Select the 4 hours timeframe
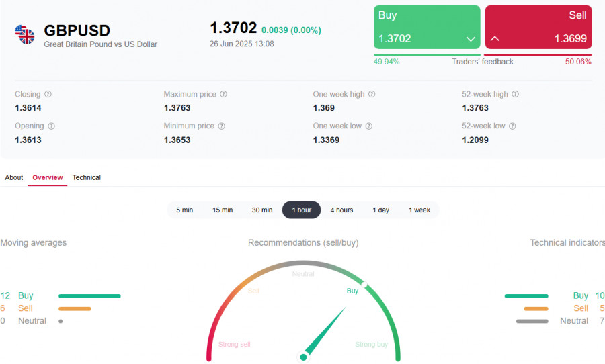The image size is (605, 364). [x=341, y=210]
